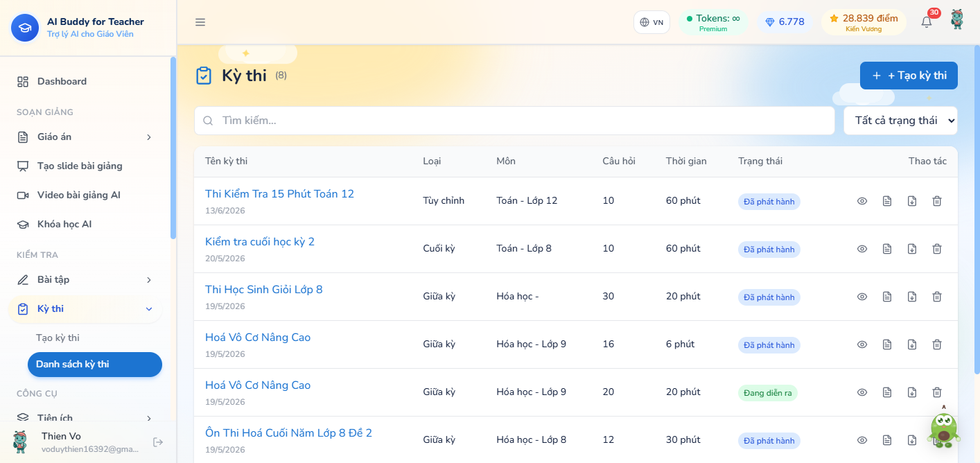Go to Dashboard in the sidebar

85,82
